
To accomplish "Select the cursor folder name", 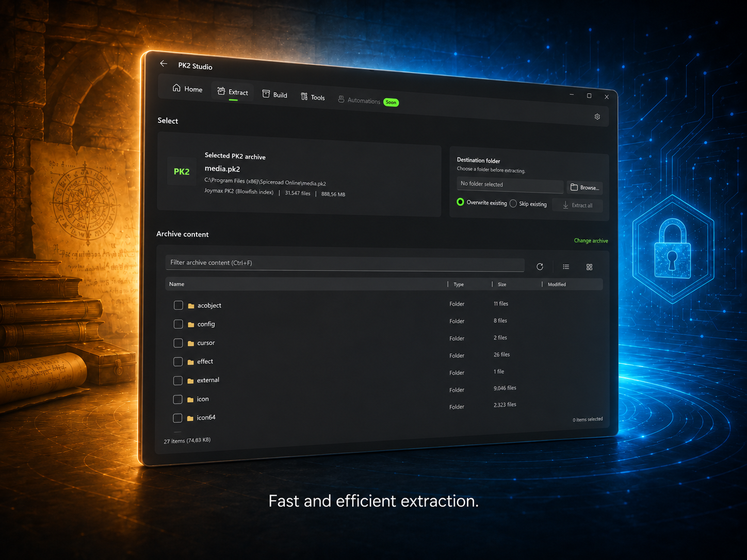I will [206, 342].
